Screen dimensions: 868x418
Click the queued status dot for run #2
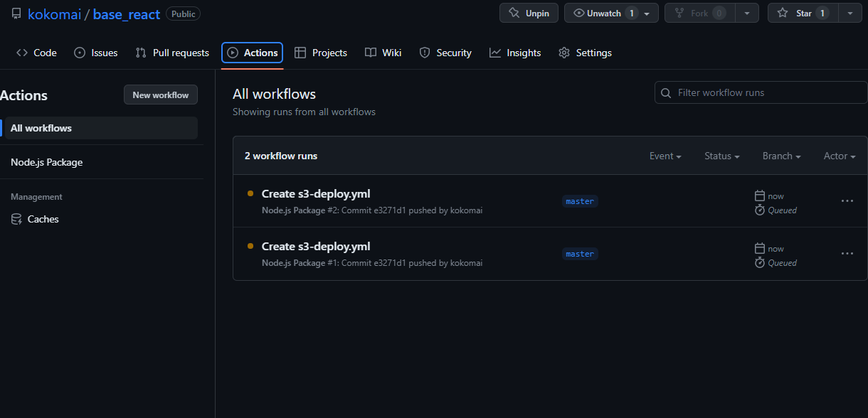(x=250, y=193)
